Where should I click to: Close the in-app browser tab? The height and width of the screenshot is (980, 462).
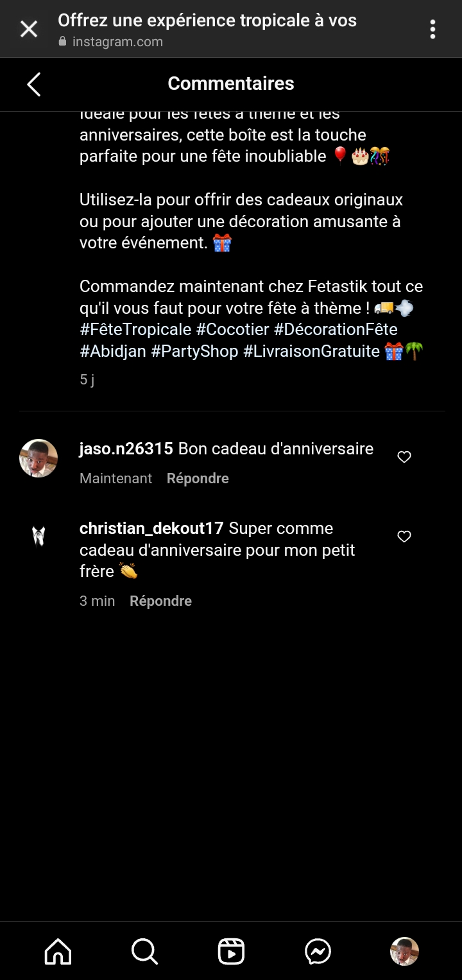click(x=29, y=29)
